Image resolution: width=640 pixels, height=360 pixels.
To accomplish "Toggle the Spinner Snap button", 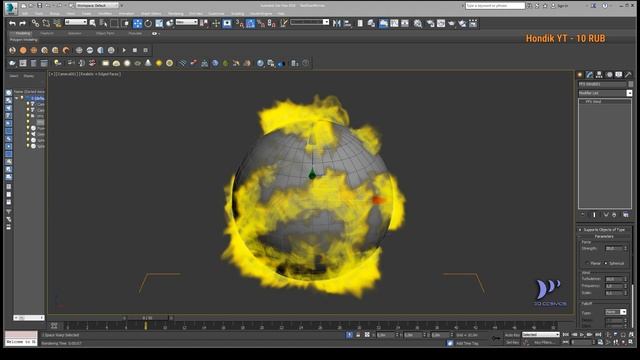I will pyautogui.click(x=271, y=23).
